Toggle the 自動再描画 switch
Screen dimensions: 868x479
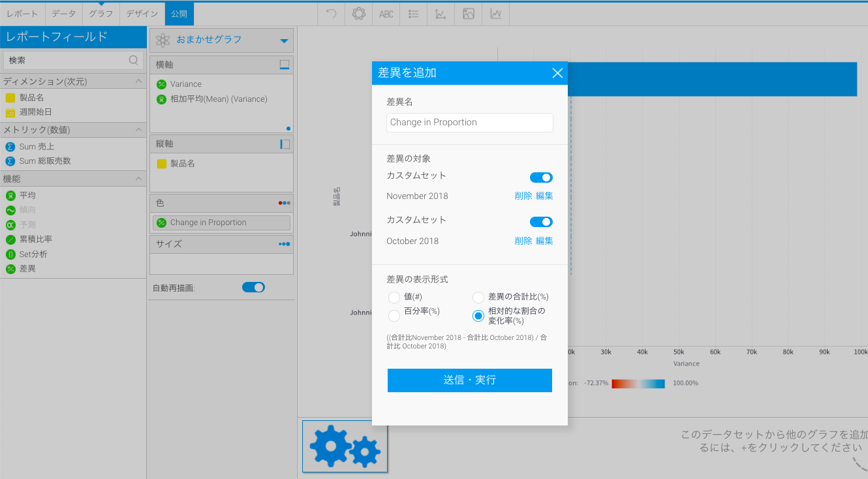click(253, 287)
